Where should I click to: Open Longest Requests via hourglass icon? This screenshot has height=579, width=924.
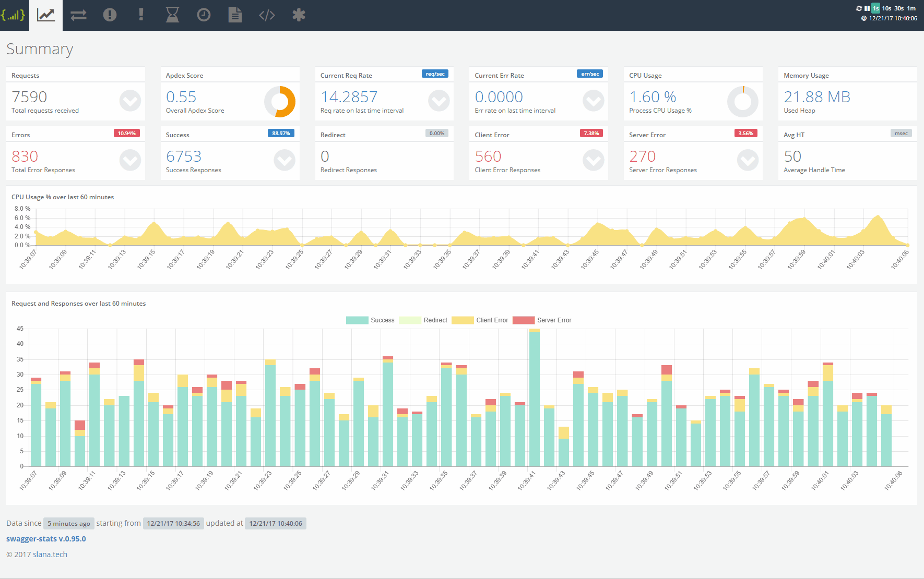tap(172, 15)
